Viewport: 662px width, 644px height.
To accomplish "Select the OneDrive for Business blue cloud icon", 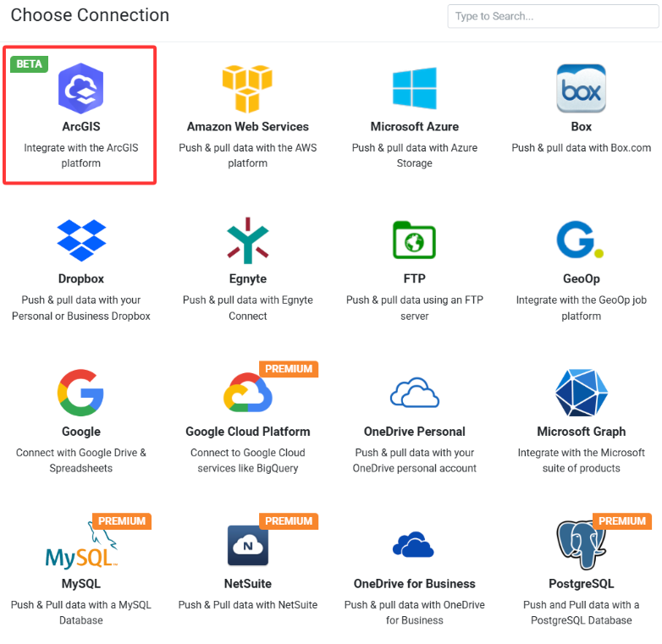I will [413, 544].
